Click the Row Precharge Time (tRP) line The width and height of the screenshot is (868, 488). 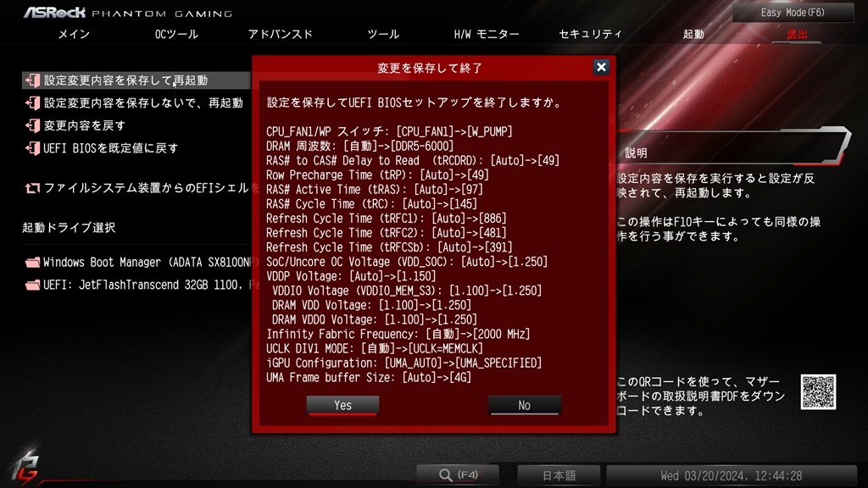click(x=377, y=175)
